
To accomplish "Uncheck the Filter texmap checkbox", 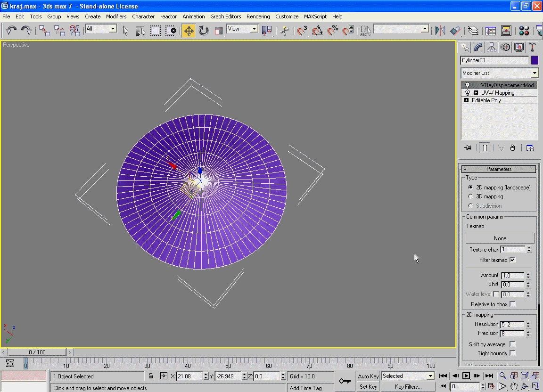I will [512, 260].
